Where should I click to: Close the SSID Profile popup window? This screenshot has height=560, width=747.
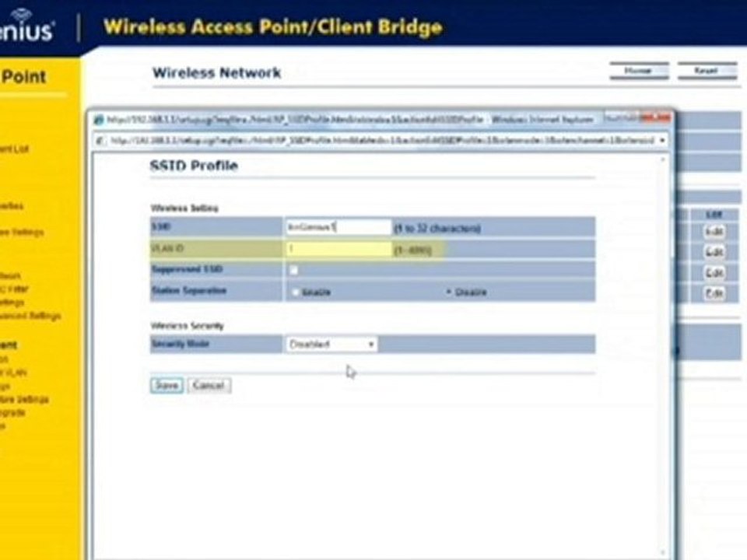655,117
